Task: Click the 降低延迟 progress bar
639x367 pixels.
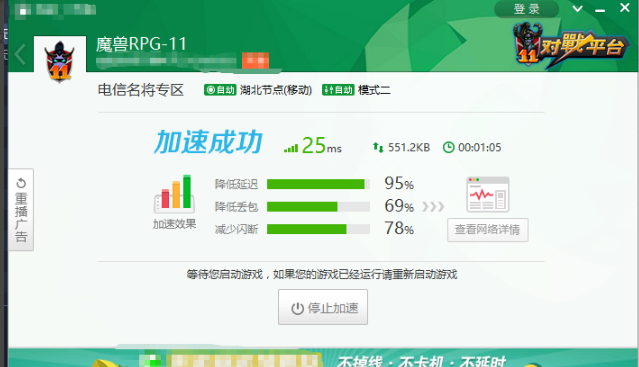Action: [x=318, y=184]
